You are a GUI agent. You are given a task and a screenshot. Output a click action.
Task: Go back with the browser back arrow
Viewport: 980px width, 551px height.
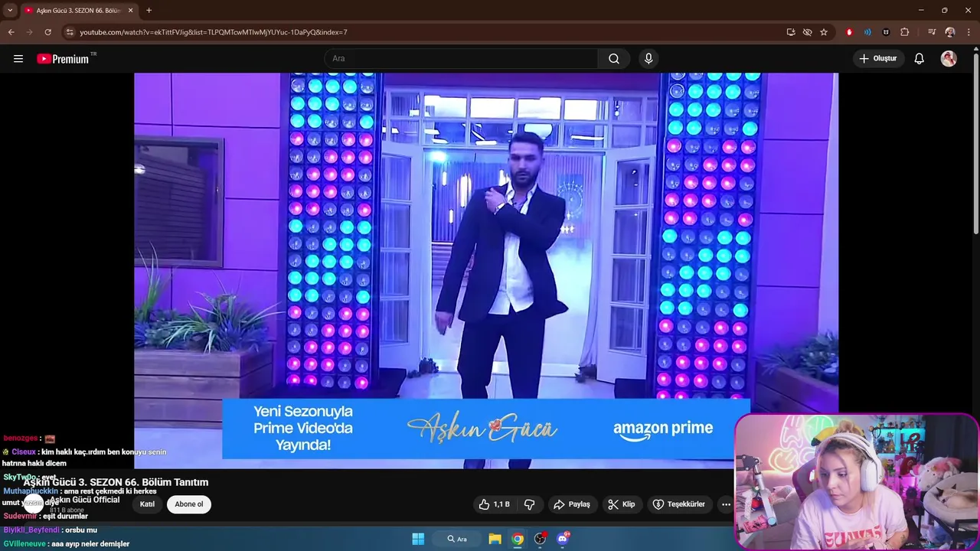tap(11, 32)
